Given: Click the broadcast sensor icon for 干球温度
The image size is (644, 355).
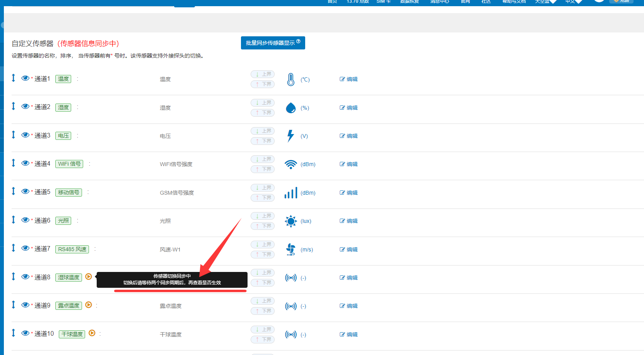Looking at the screenshot, I should [291, 335].
